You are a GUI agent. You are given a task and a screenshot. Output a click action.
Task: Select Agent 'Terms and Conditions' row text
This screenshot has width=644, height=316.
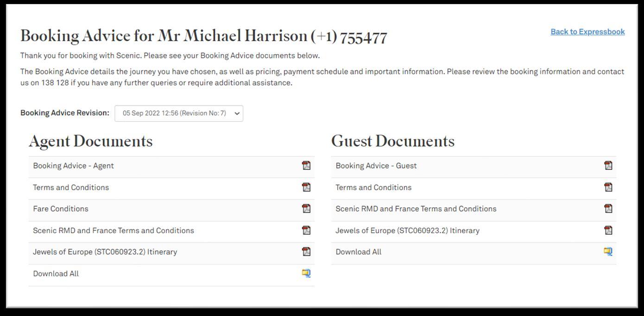tap(71, 187)
